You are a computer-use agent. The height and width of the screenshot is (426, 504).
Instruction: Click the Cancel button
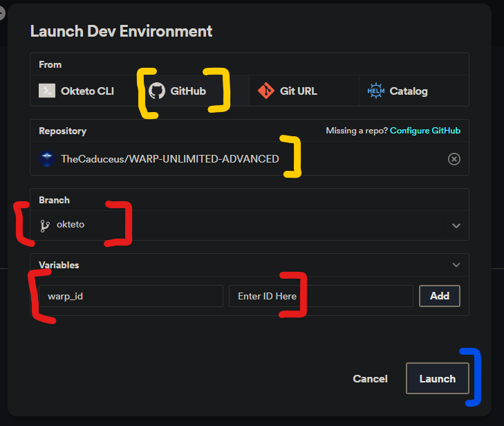(x=370, y=379)
